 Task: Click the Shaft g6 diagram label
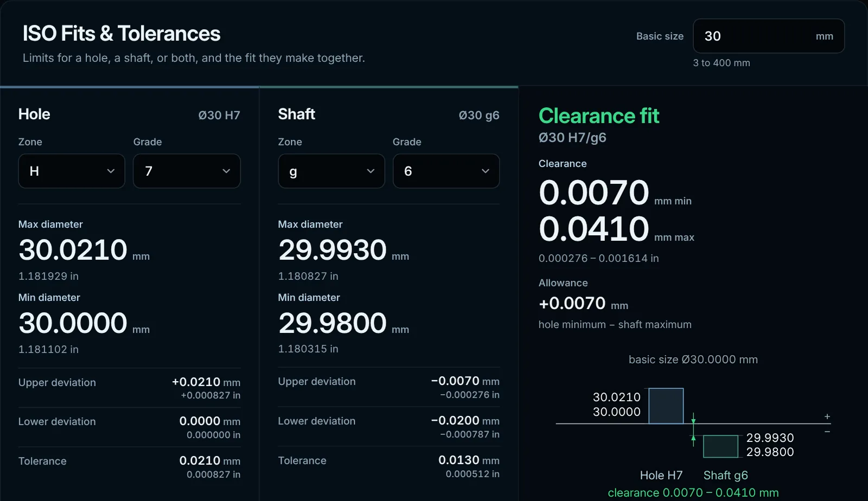(x=726, y=476)
